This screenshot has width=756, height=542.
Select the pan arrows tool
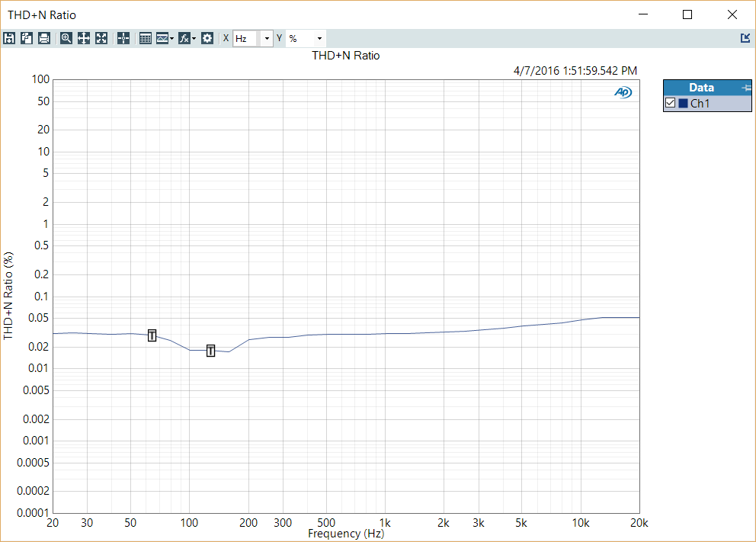(x=84, y=38)
